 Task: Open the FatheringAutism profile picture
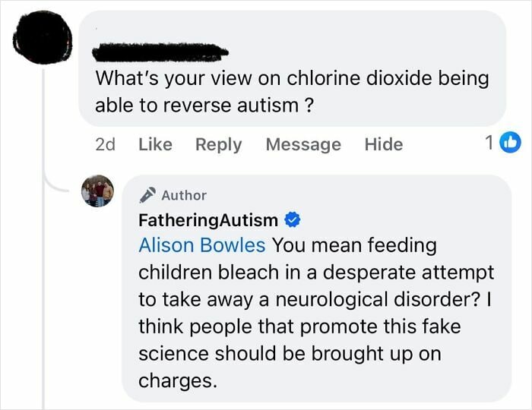point(97,191)
